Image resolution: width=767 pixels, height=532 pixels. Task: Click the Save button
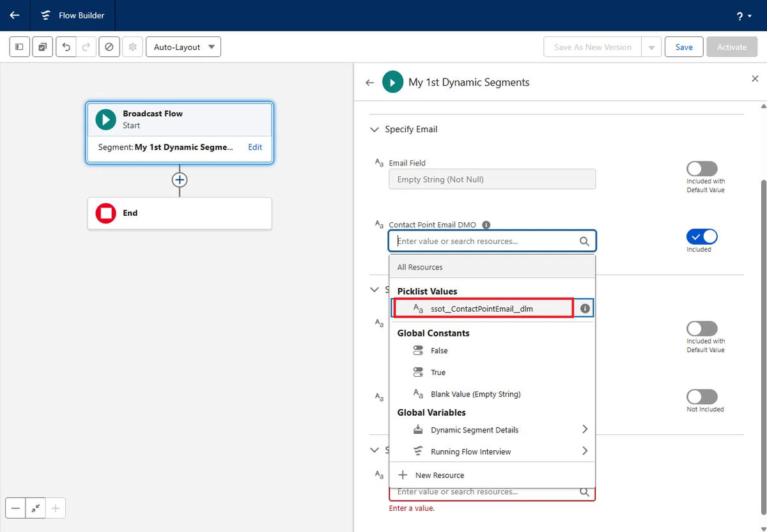[684, 47]
